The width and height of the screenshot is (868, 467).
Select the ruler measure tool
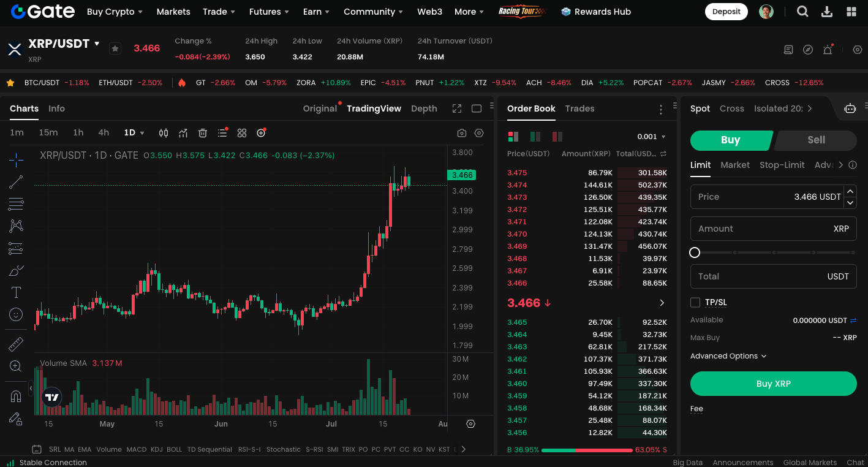tap(16, 344)
